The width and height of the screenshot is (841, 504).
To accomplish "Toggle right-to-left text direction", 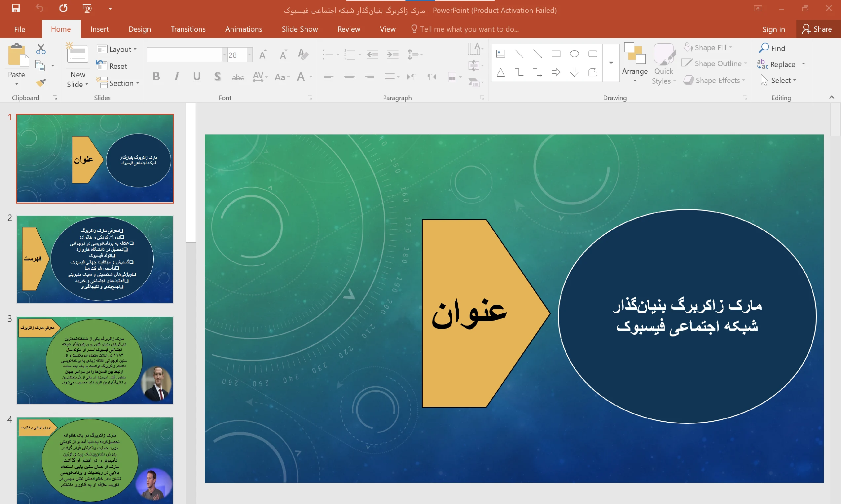I will (x=432, y=77).
